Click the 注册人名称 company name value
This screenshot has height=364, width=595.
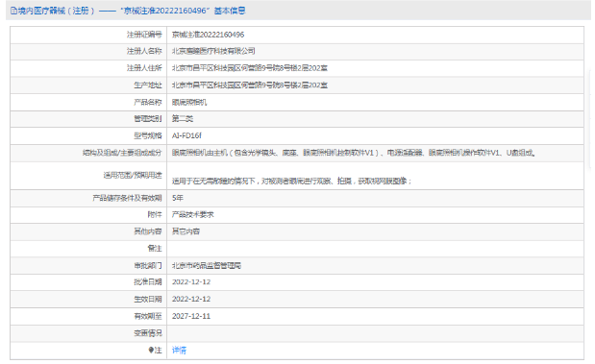(x=213, y=51)
